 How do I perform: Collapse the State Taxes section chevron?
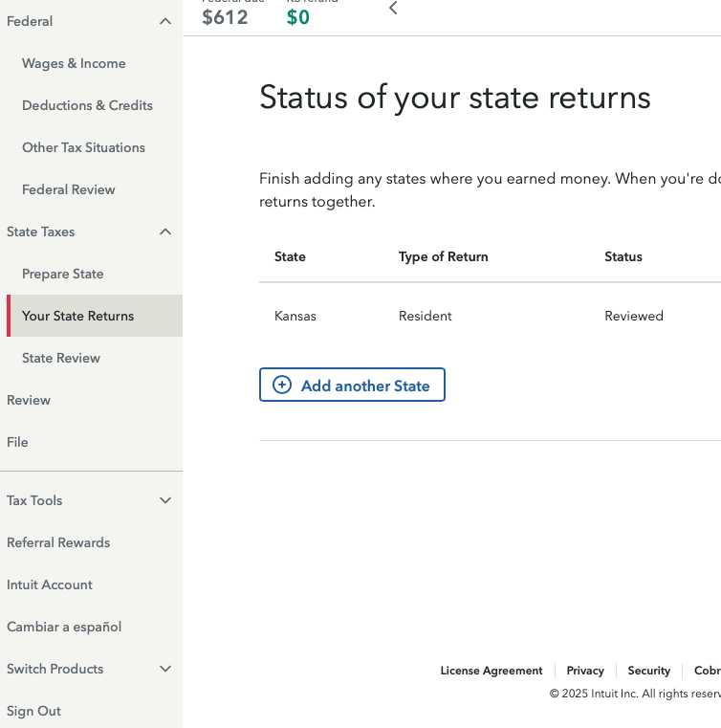click(165, 232)
